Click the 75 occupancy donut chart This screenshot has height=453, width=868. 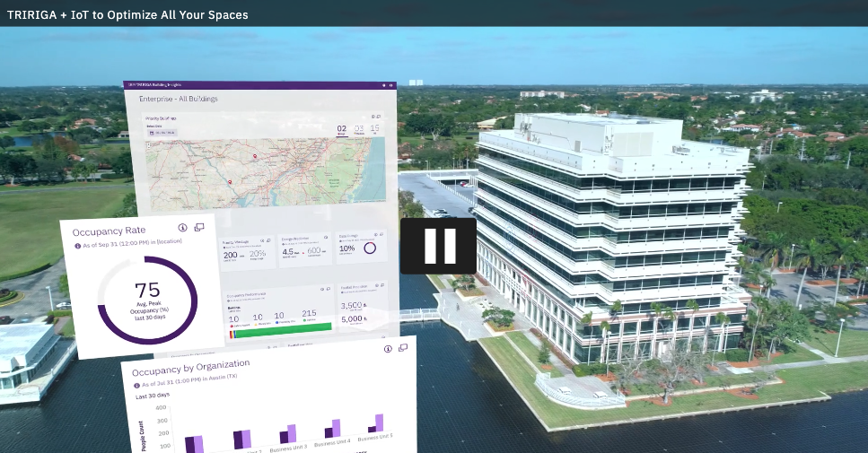tap(147, 300)
